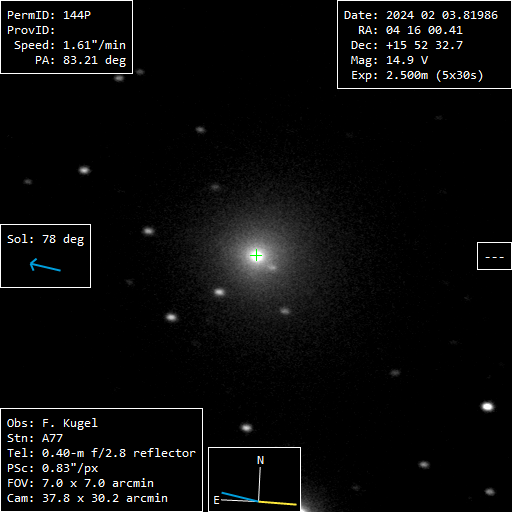Click the dashed box at right edge
This screenshot has height=512, width=512.
click(x=494, y=256)
